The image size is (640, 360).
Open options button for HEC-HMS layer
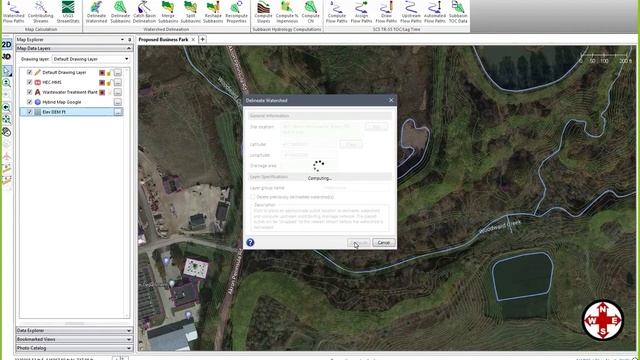[118, 82]
